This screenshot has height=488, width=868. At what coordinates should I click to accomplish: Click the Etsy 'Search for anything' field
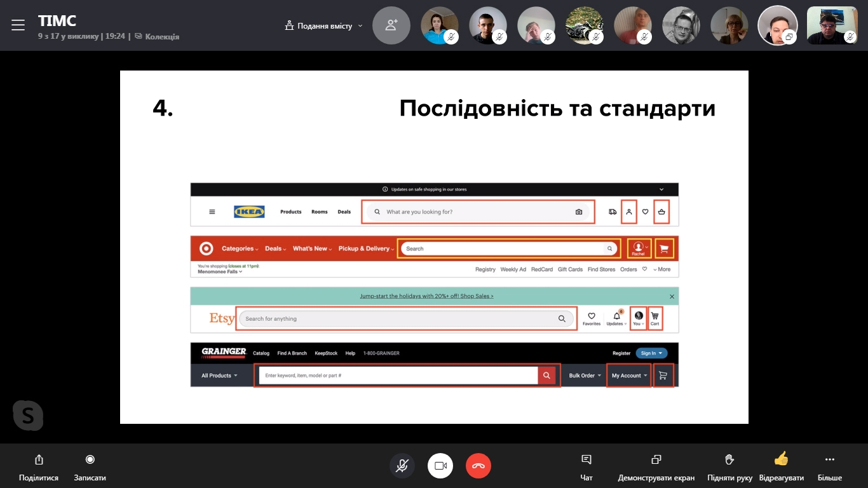pyautogui.click(x=406, y=318)
